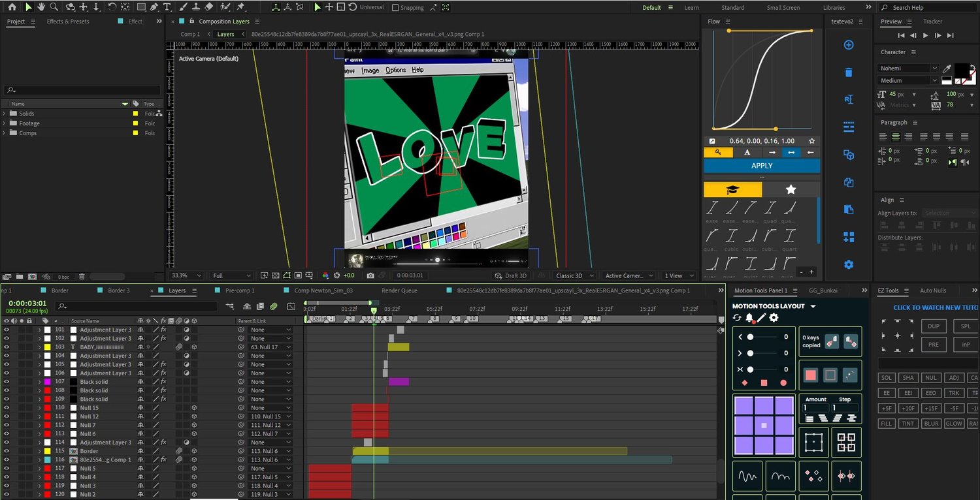Select the Zoom magnifier tool
Viewport: 980px width, 500px height.
54,7
